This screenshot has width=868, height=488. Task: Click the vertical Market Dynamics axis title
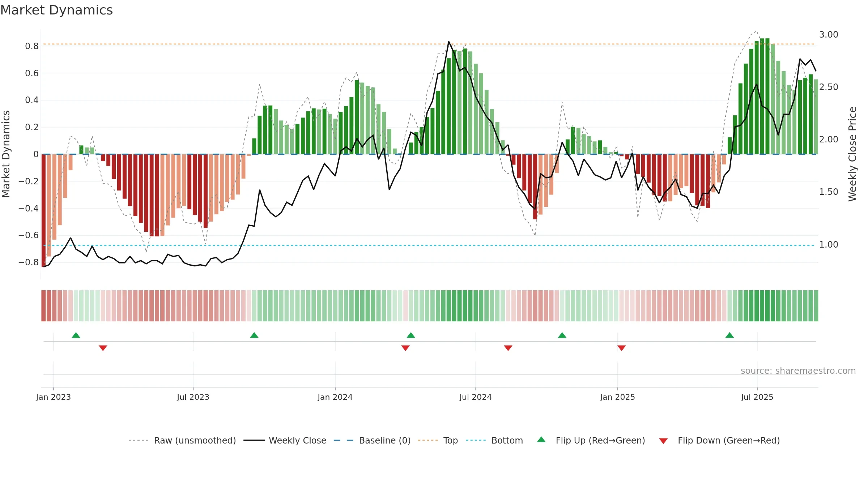pos(6,154)
